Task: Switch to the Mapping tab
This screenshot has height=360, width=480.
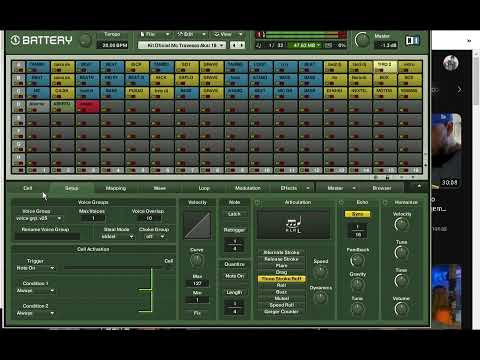Action: point(116,188)
